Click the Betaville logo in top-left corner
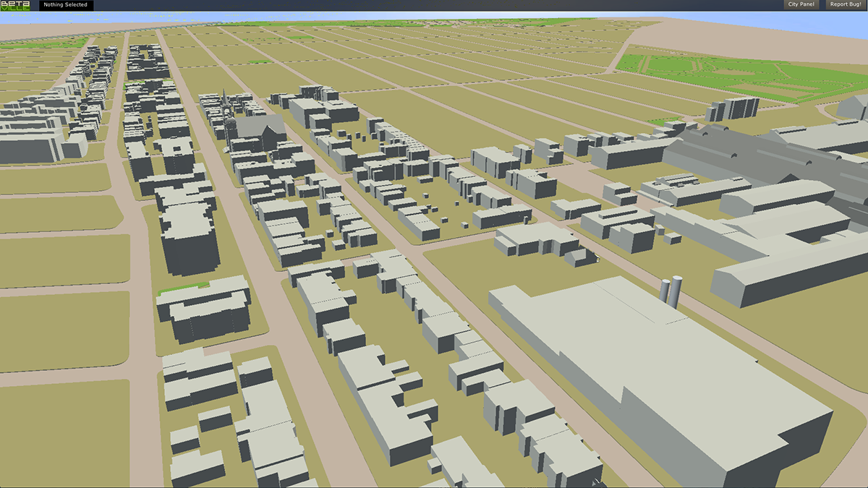Viewport: 868px width, 488px height. (x=14, y=5)
